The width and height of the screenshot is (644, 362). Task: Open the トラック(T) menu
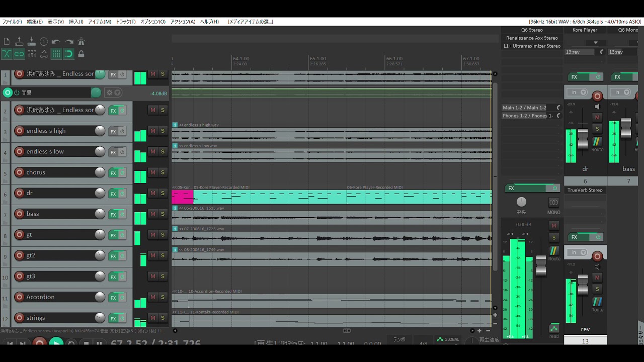pyautogui.click(x=125, y=22)
